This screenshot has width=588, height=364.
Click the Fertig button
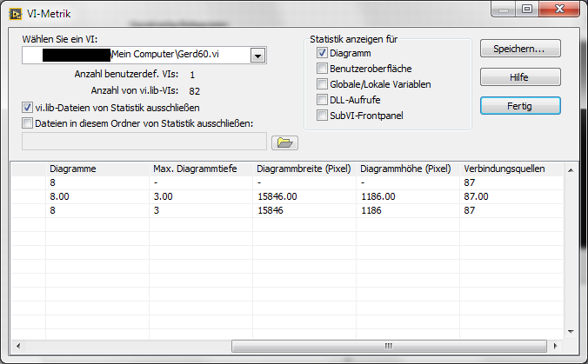(520, 106)
